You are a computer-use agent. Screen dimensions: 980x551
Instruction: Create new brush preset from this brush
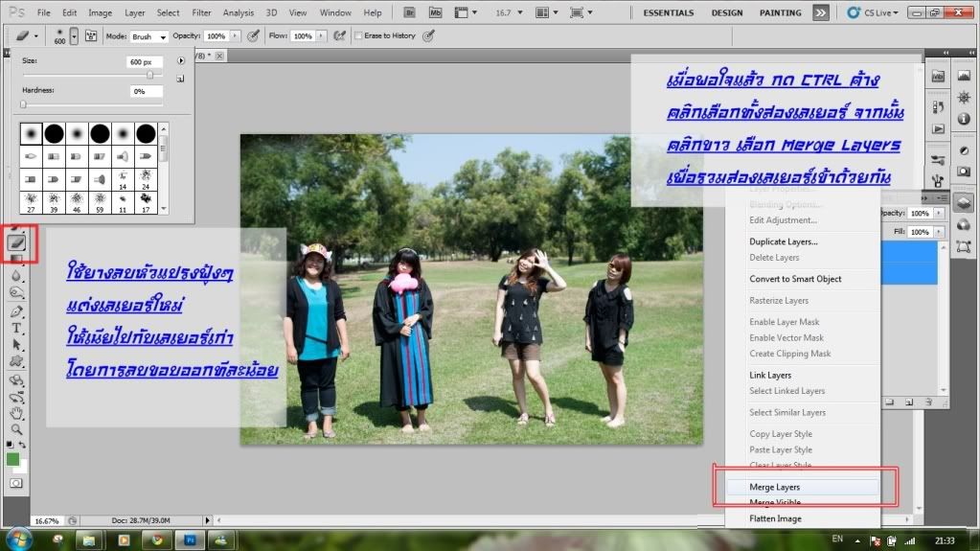tap(180, 79)
